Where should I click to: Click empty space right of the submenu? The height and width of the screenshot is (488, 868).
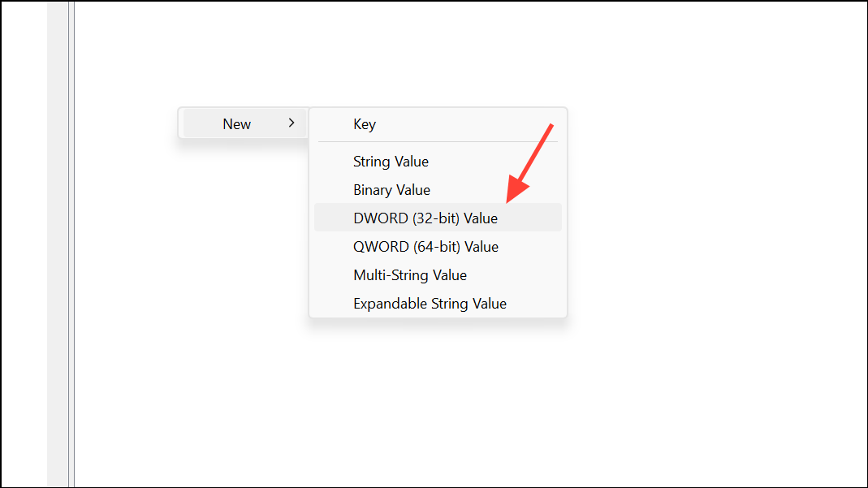click(x=714, y=213)
